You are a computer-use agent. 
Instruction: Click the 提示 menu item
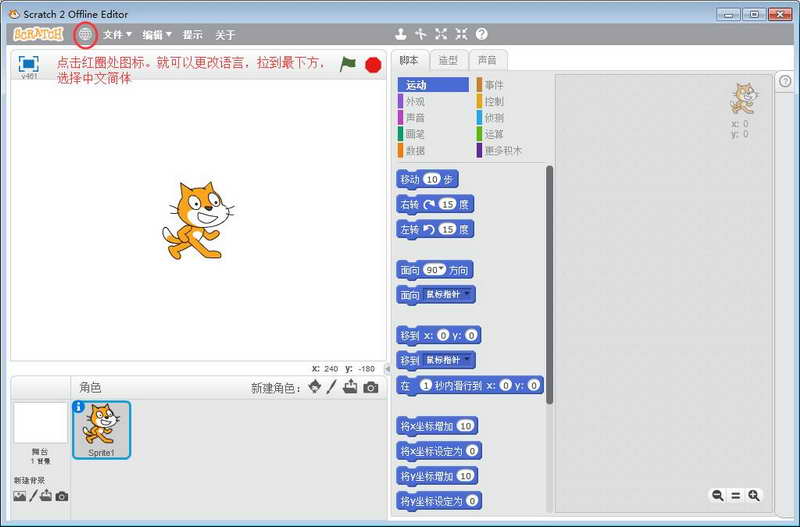[193, 35]
